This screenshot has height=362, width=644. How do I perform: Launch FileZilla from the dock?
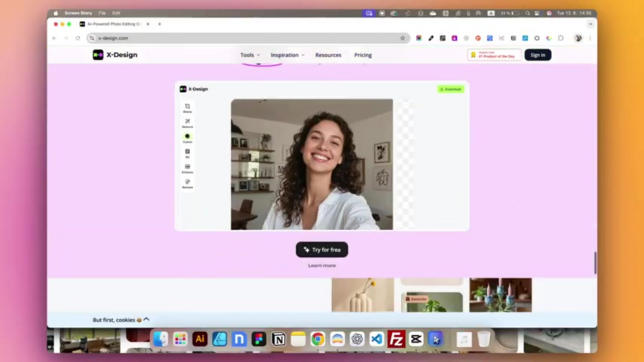pyautogui.click(x=396, y=339)
